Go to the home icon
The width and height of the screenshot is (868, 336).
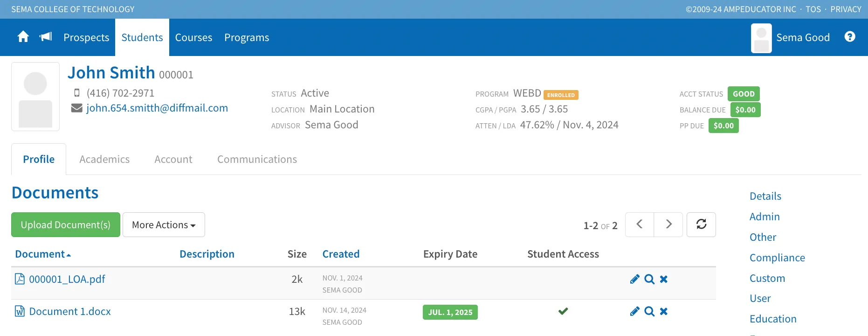tap(23, 37)
